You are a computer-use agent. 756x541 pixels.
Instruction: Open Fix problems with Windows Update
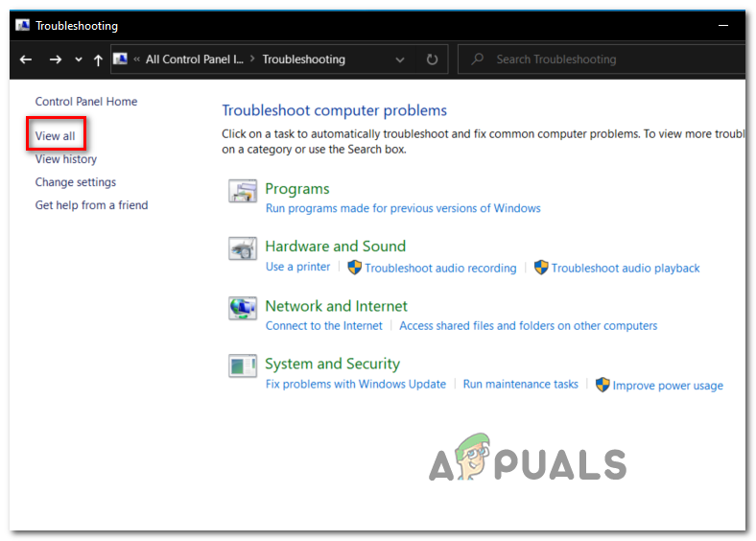coord(356,385)
